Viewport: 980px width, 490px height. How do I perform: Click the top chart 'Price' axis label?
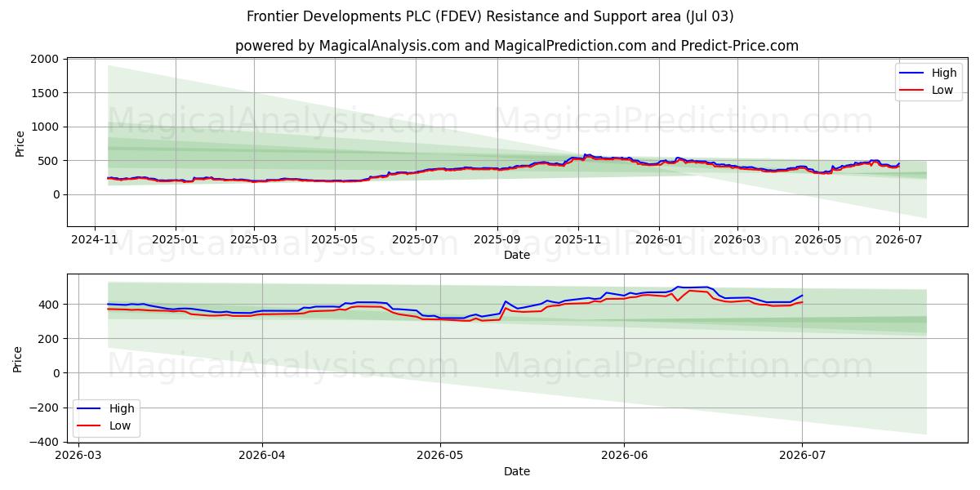click(20, 143)
